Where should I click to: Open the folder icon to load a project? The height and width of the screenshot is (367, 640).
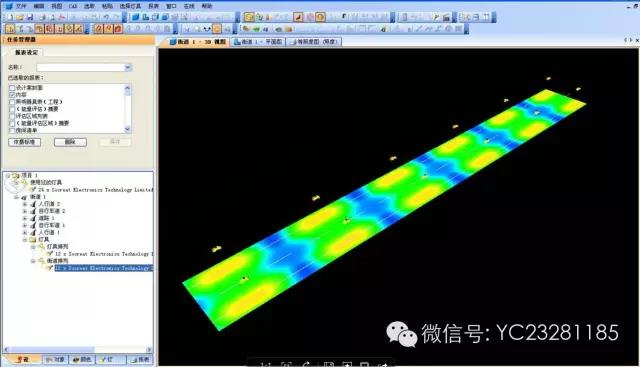20,17
